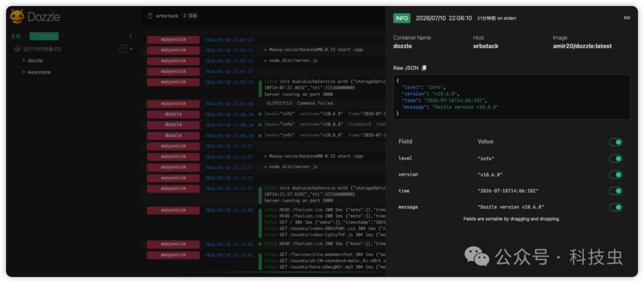The height and width of the screenshot is (283, 644).
Task: Select the message field row label
Action: point(408,207)
